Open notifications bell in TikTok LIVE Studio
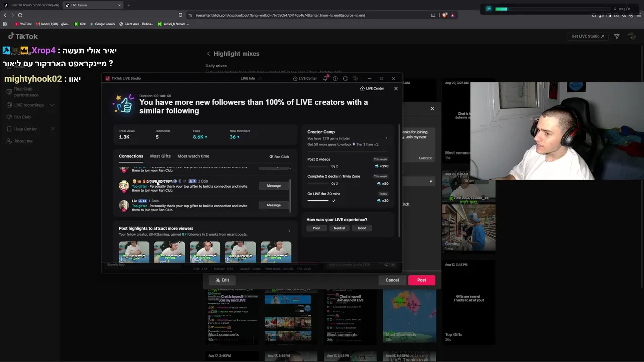The width and height of the screenshot is (644, 362). pyautogui.click(x=325, y=78)
